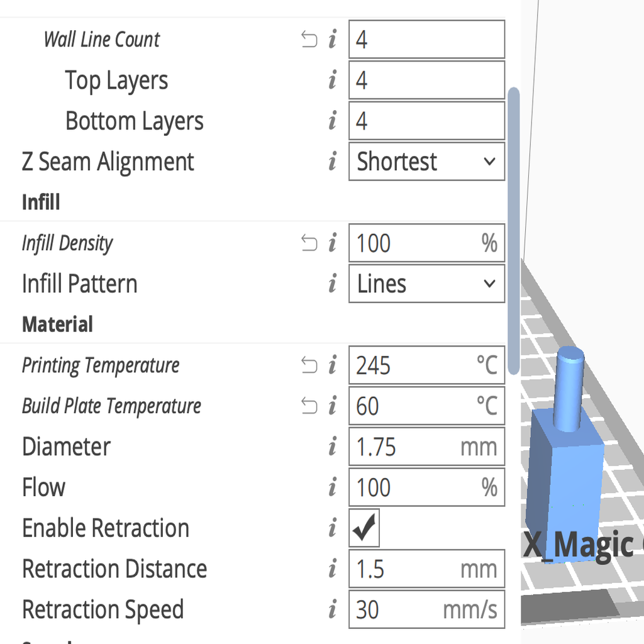This screenshot has height=644, width=644.
Task: Reset Wall Line Count to default
Action: pos(309,40)
